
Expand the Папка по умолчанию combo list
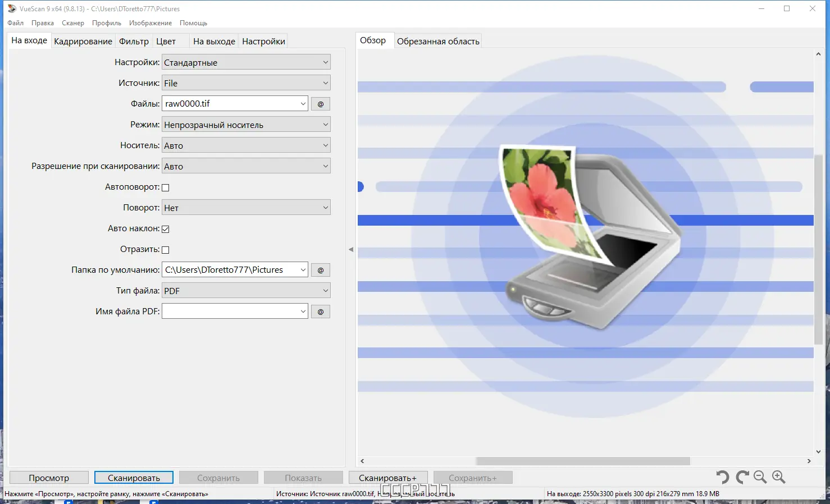tap(303, 270)
